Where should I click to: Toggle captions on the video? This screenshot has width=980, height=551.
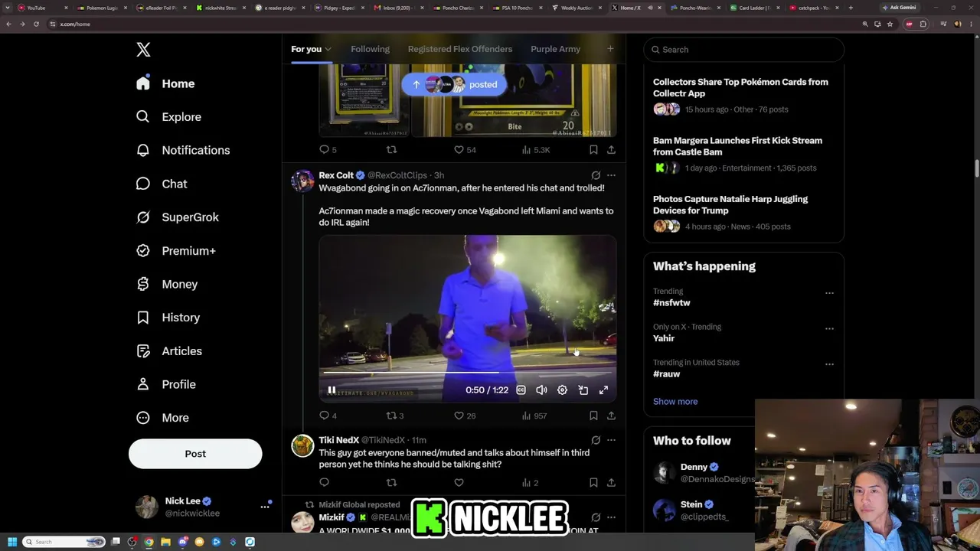(x=521, y=390)
